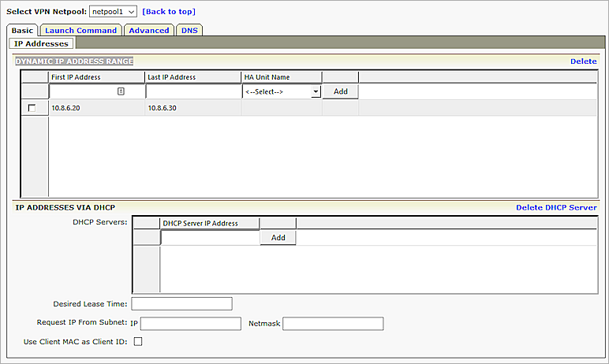Open the Select VPN Netpool dropdown
Image resolution: width=609 pixels, height=364 pixels.
click(x=113, y=11)
